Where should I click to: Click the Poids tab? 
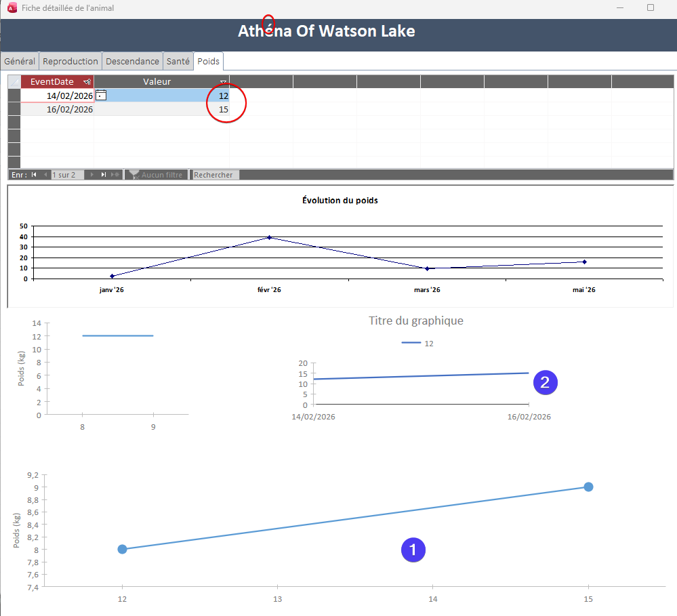pos(208,61)
